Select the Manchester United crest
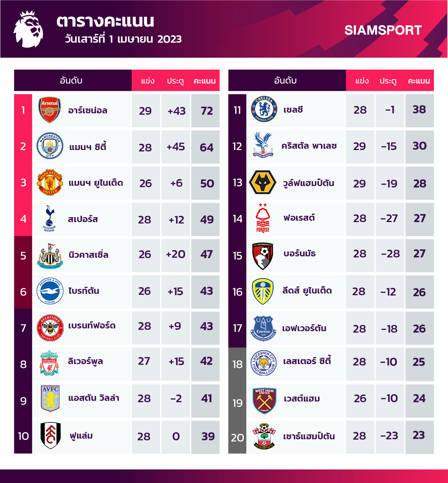The height and width of the screenshot is (483, 448). click(x=50, y=183)
